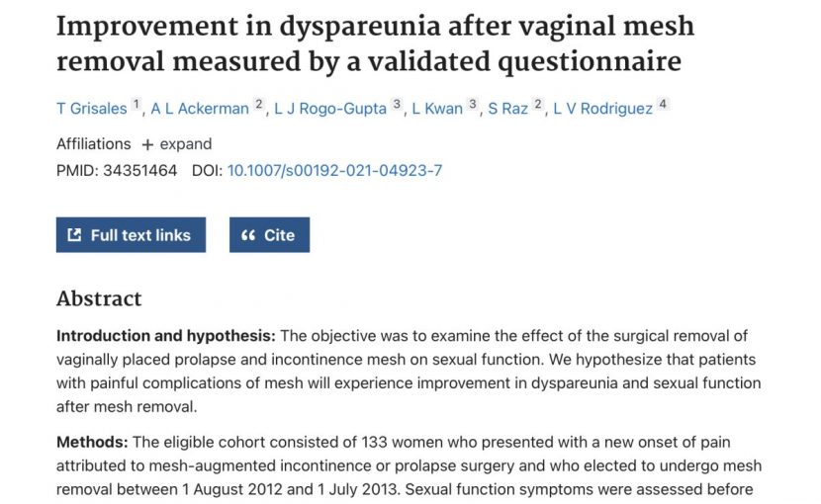The image size is (821, 504).
Task: Open author L Kwan link
Action: 437,109
